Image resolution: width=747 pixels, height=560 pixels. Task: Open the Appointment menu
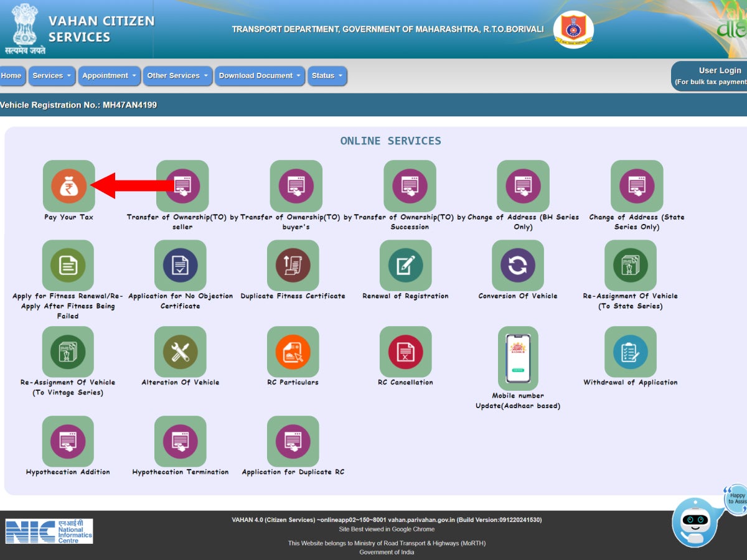pos(110,76)
